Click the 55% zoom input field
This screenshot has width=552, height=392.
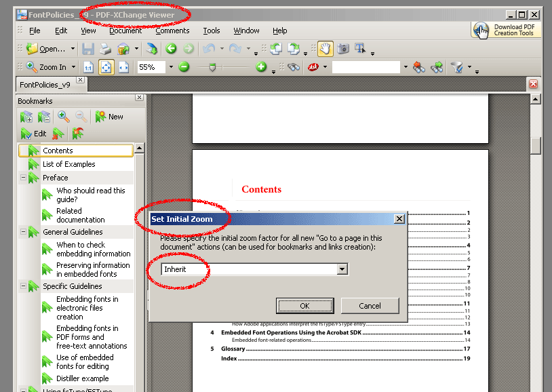(x=151, y=67)
